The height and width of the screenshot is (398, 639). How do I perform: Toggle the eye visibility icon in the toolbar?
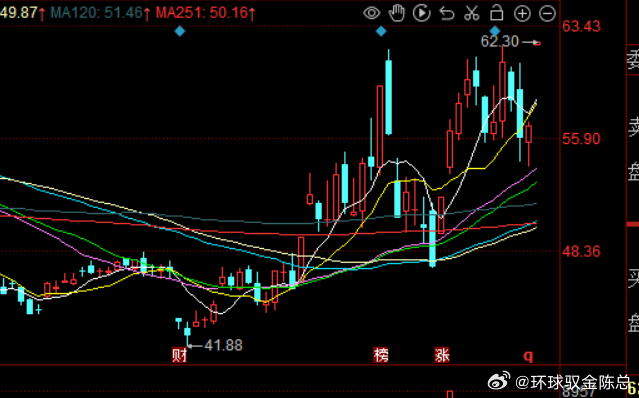(371, 13)
